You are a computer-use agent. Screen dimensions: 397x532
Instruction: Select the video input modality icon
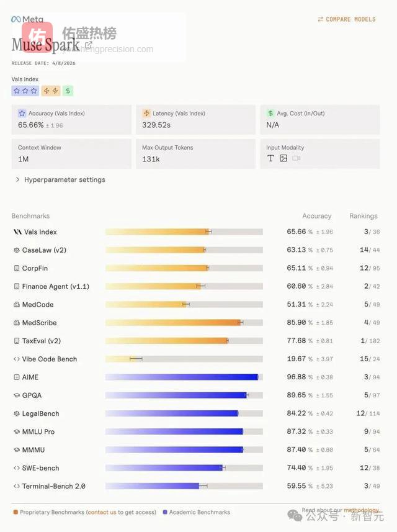tap(297, 158)
